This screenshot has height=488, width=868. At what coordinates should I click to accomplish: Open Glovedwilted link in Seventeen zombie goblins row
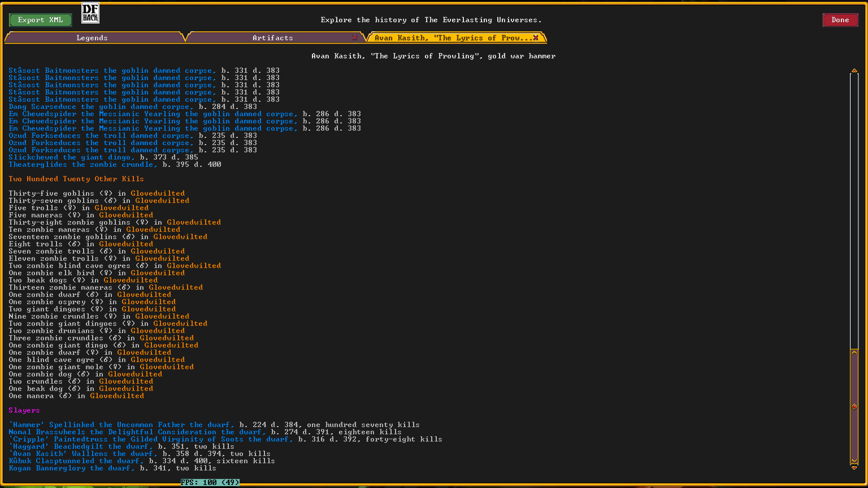click(180, 237)
